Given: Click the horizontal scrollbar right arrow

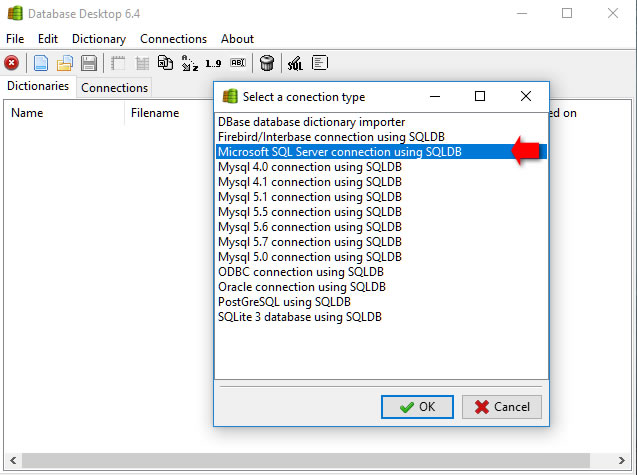Looking at the screenshot, I should point(622,460).
